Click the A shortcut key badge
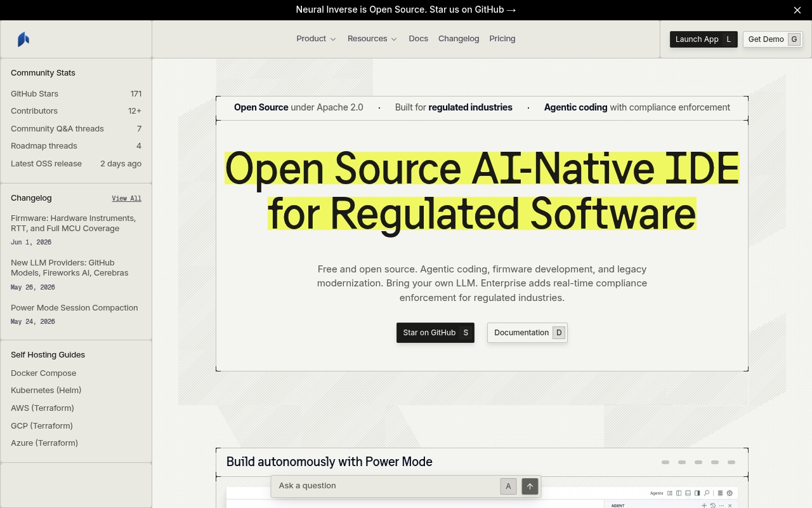812x508 pixels. tap(508, 486)
